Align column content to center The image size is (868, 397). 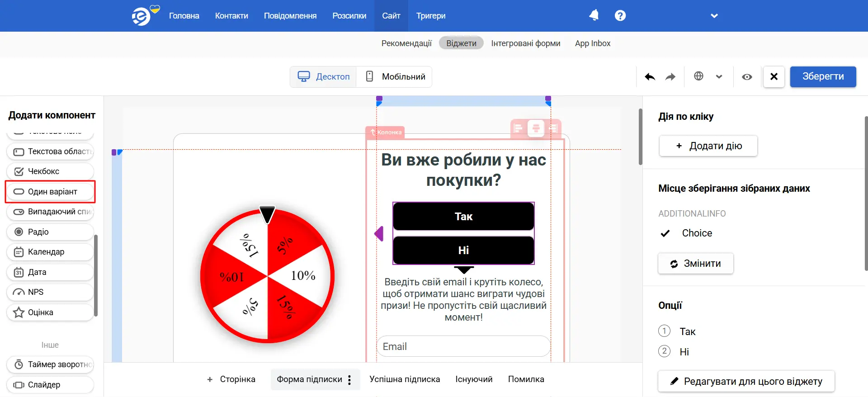point(536,128)
